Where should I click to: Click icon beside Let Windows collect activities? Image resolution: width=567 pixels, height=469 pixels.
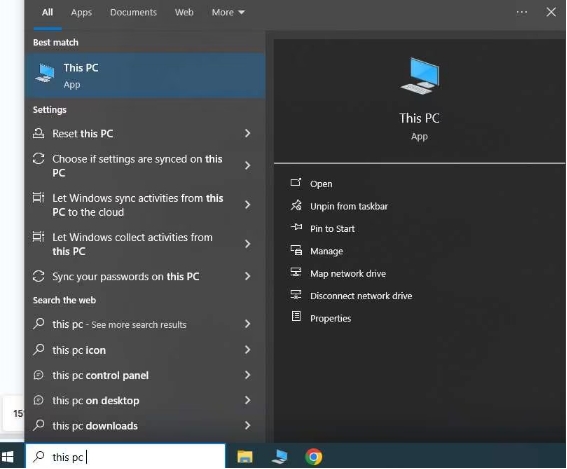38,237
